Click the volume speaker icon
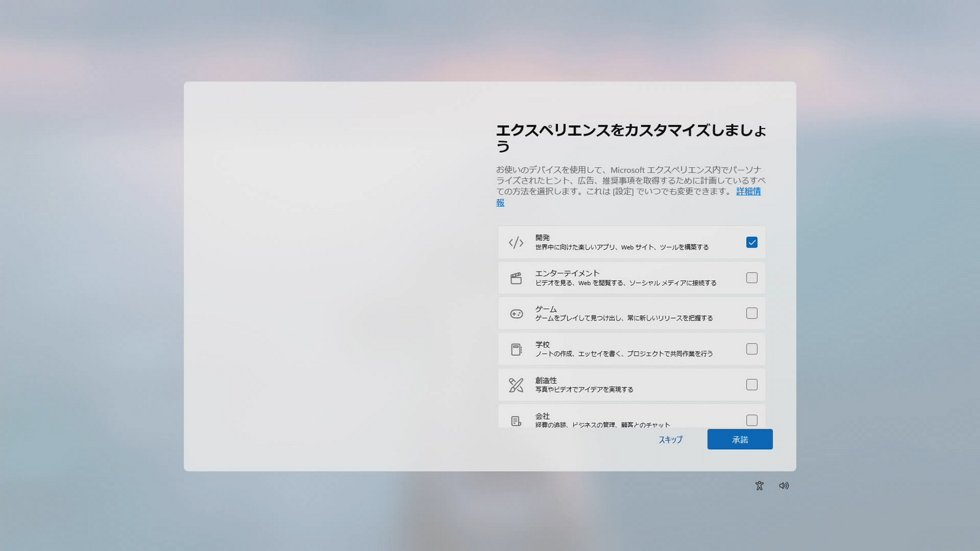The width and height of the screenshot is (980, 551). [x=783, y=485]
